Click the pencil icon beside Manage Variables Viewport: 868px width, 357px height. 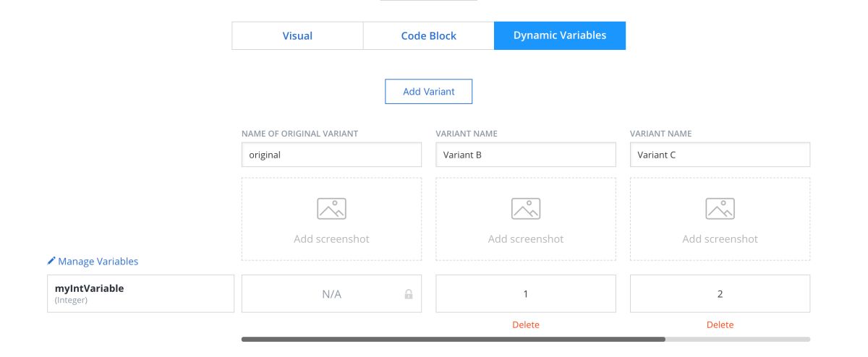tap(51, 261)
